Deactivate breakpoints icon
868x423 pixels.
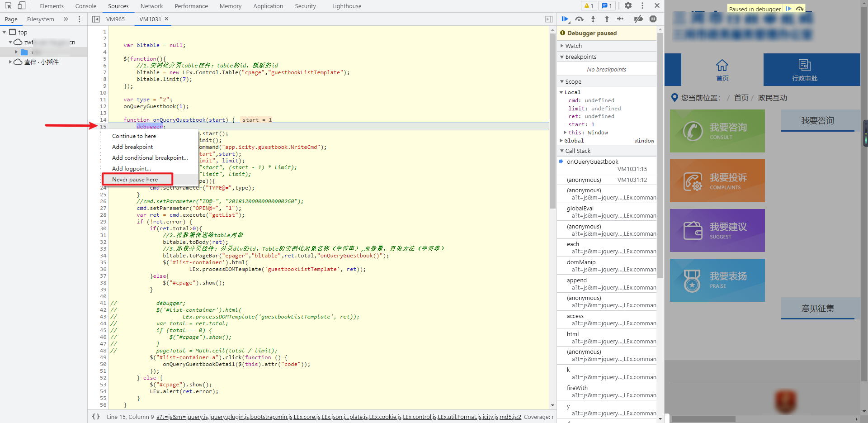638,19
